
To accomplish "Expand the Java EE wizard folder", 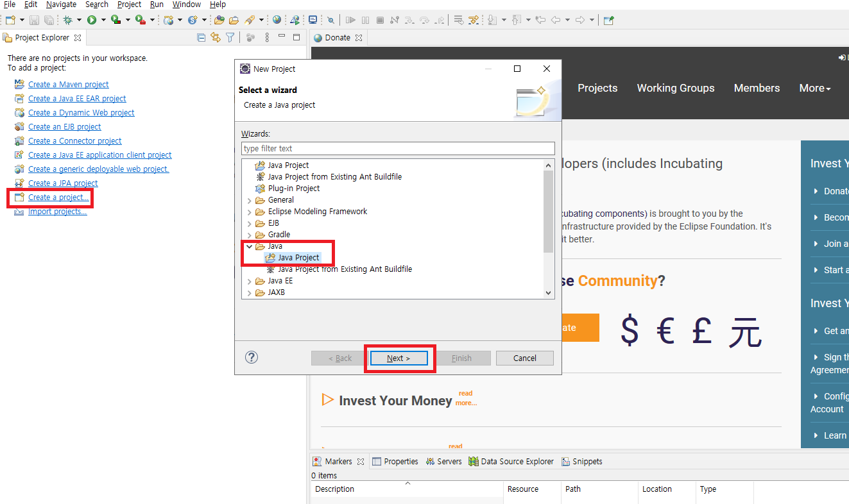I will tap(249, 281).
